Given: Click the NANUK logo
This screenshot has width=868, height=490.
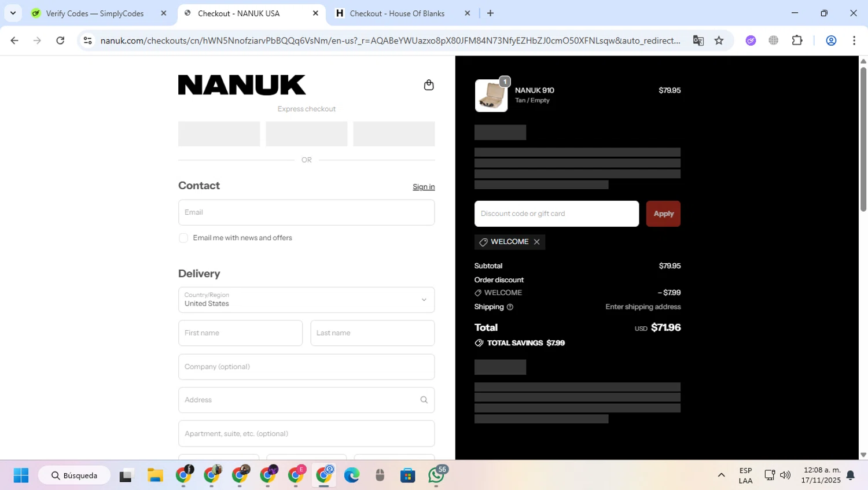Looking at the screenshot, I should pos(242,84).
